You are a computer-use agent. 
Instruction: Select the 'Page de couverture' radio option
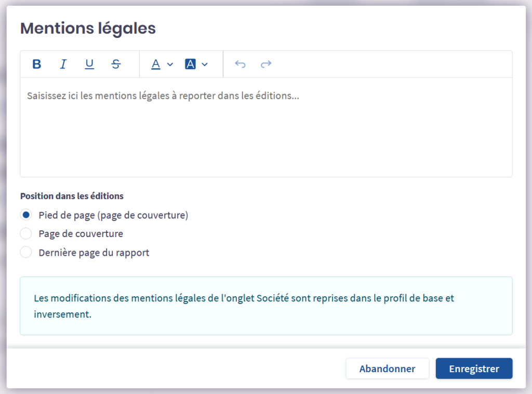click(x=26, y=234)
